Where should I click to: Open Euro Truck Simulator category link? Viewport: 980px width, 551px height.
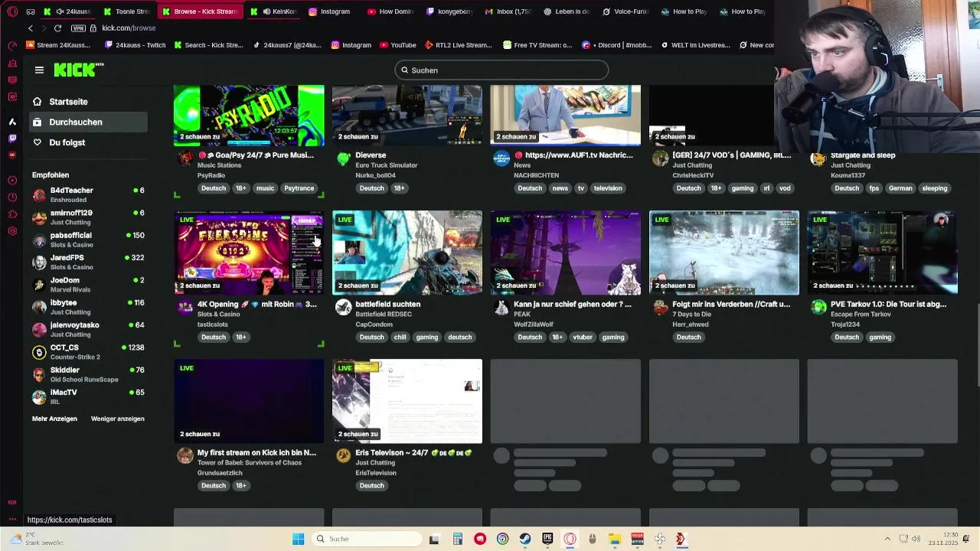(386, 165)
